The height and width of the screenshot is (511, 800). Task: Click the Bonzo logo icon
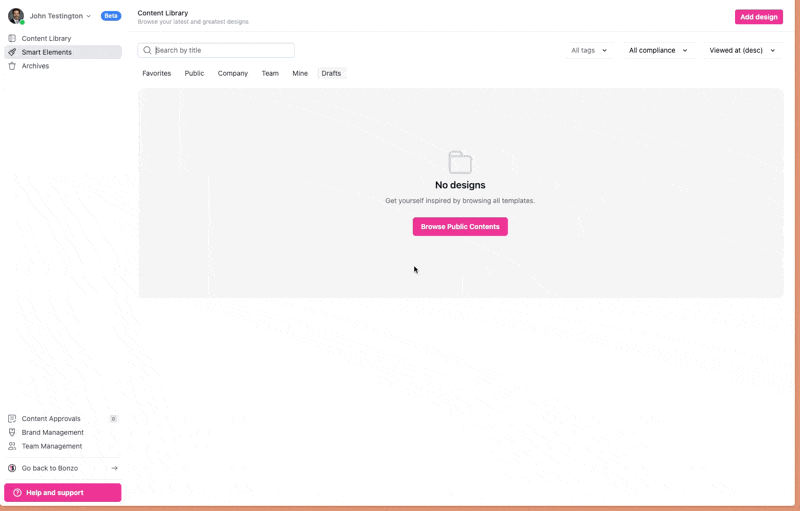click(12, 468)
